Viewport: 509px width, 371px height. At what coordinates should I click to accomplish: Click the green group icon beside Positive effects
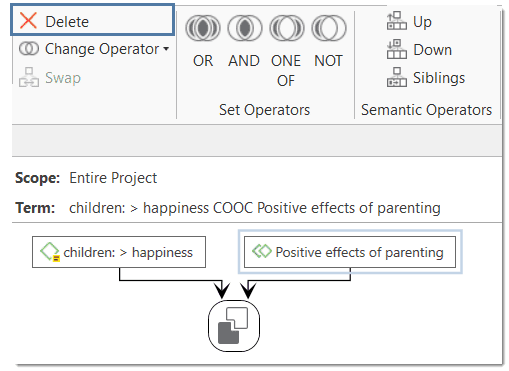[x=262, y=251]
